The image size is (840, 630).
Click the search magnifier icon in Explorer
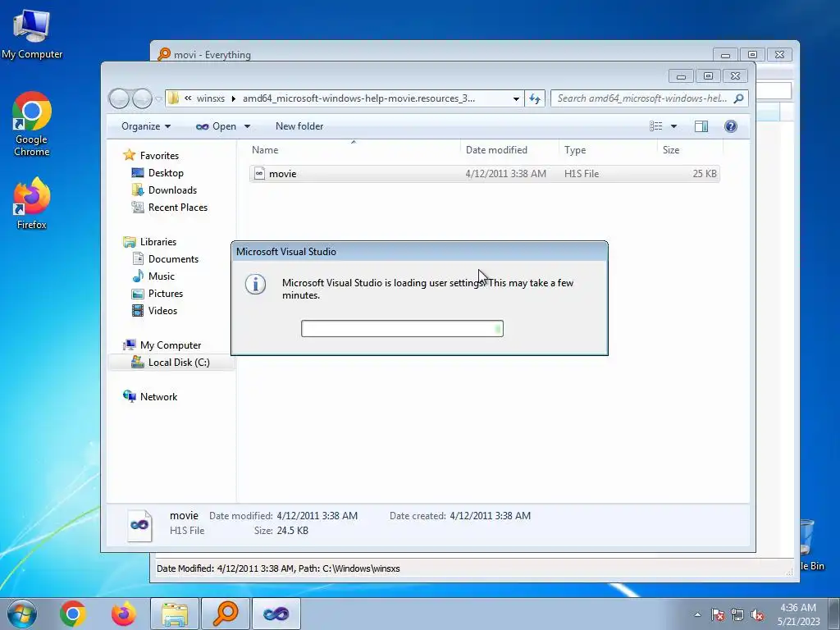[x=739, y=98]
